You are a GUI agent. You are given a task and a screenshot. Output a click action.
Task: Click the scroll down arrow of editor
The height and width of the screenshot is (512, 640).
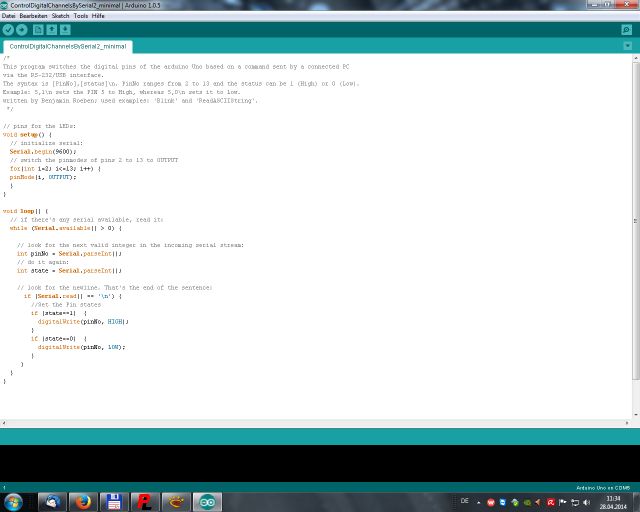click(x=636, y=415)
